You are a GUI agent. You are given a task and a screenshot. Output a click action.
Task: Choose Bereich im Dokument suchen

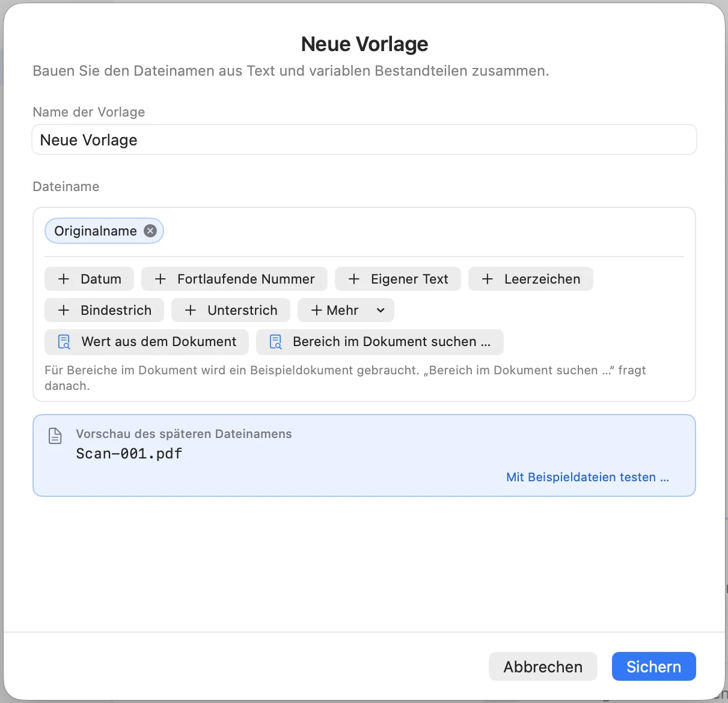point(380,341)
